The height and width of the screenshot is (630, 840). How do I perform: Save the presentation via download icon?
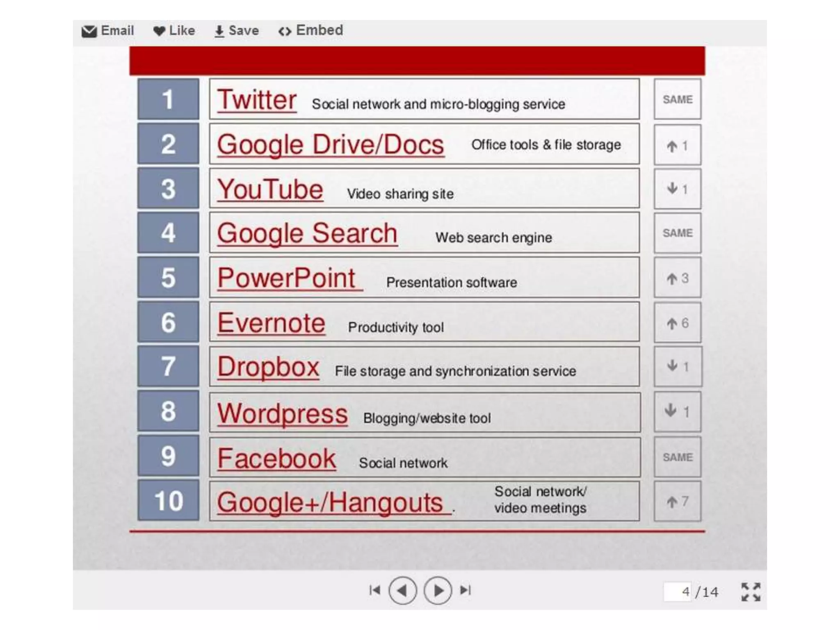tap(219, 31)
